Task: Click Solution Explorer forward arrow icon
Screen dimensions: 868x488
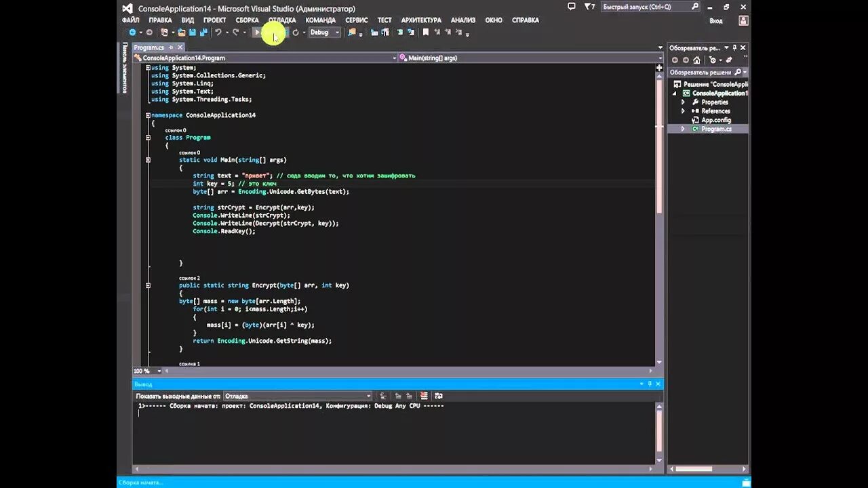Action: click(685, 60)
